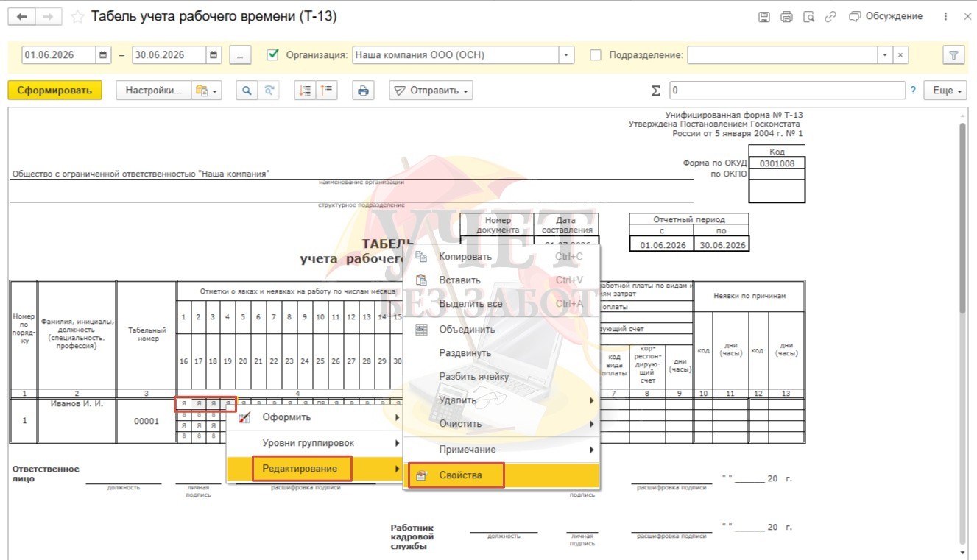Click the save report diskette icon
Viewport: 977px width, 560px height.
pyautogui.click(x=763, y=16)
